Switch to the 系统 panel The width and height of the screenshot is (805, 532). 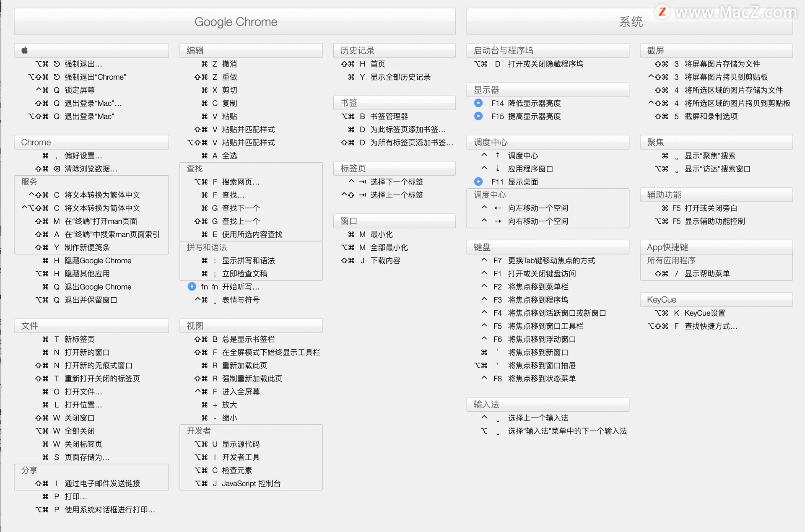point(631,22)
